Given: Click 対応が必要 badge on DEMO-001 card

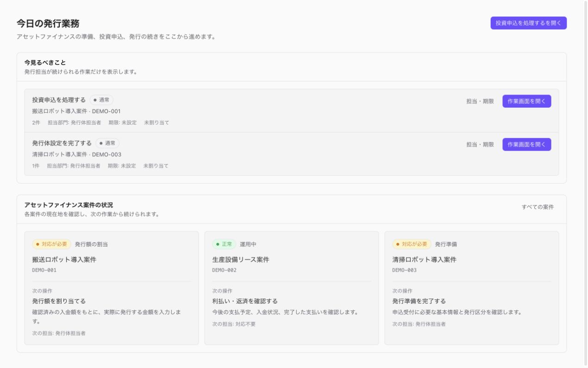Looking at the screenshot, I should pyautogui.click(x=51, y=244).
